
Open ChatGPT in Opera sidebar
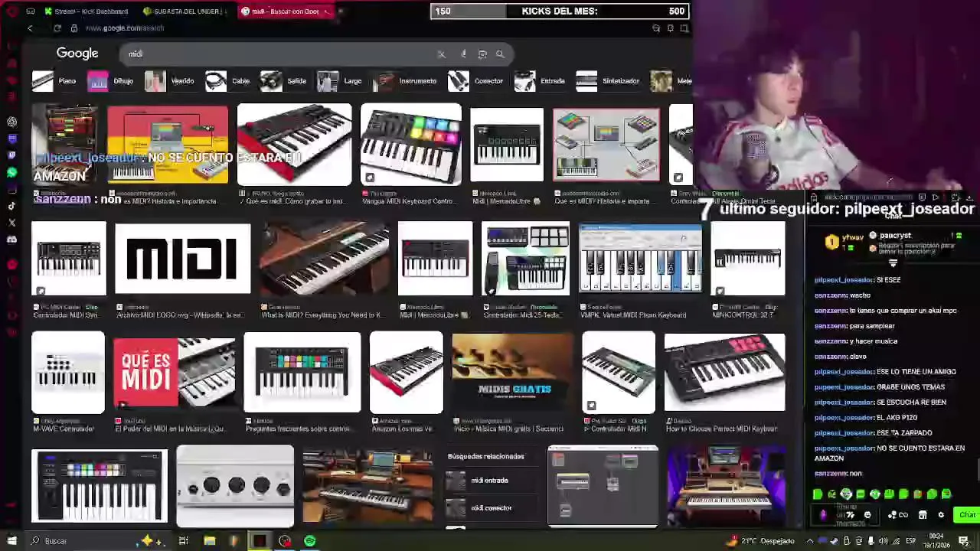(12, 122)
